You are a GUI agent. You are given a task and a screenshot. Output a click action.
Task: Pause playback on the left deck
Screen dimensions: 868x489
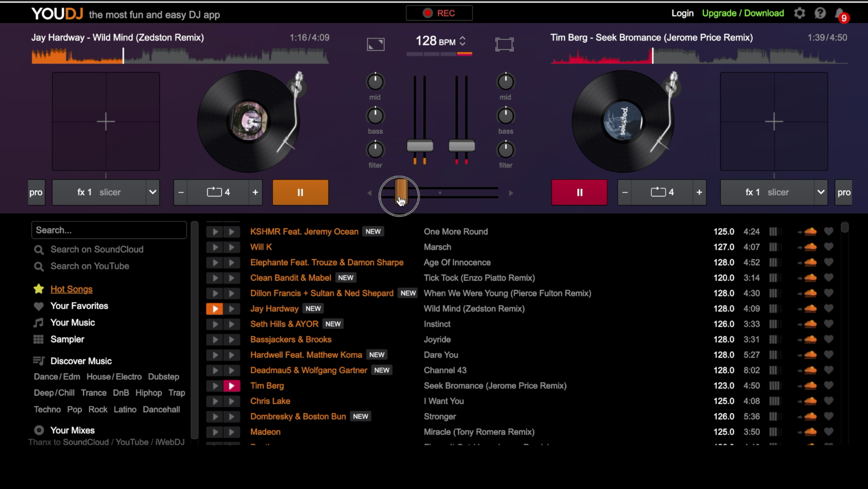pos(300,192)
